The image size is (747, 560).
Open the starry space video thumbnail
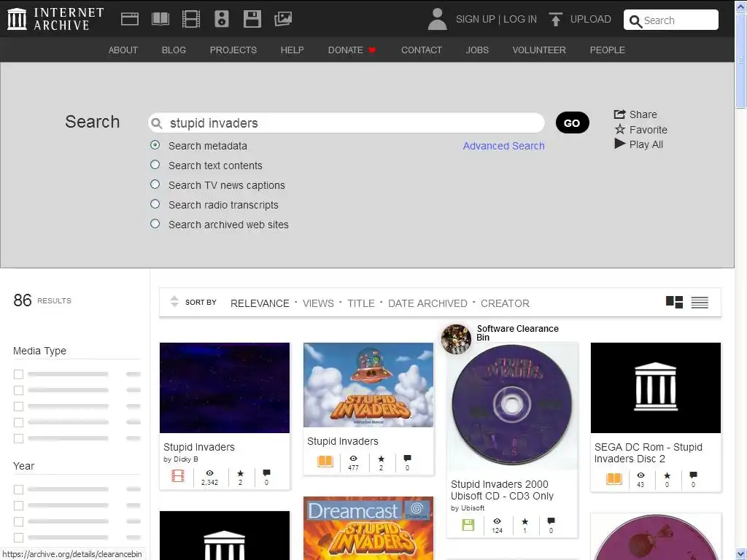pos(225,388)
